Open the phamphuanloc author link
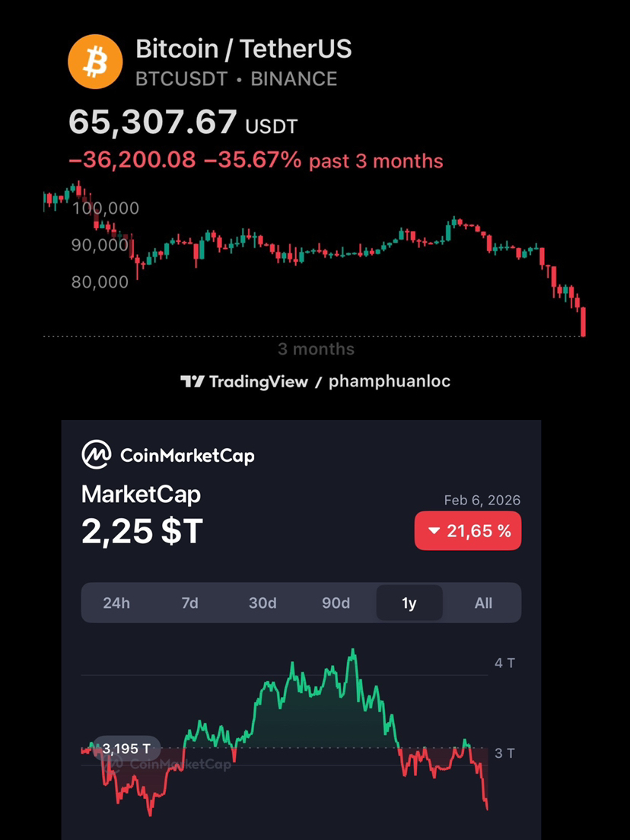Screen dimensions: 630x840 pos(389,381)
